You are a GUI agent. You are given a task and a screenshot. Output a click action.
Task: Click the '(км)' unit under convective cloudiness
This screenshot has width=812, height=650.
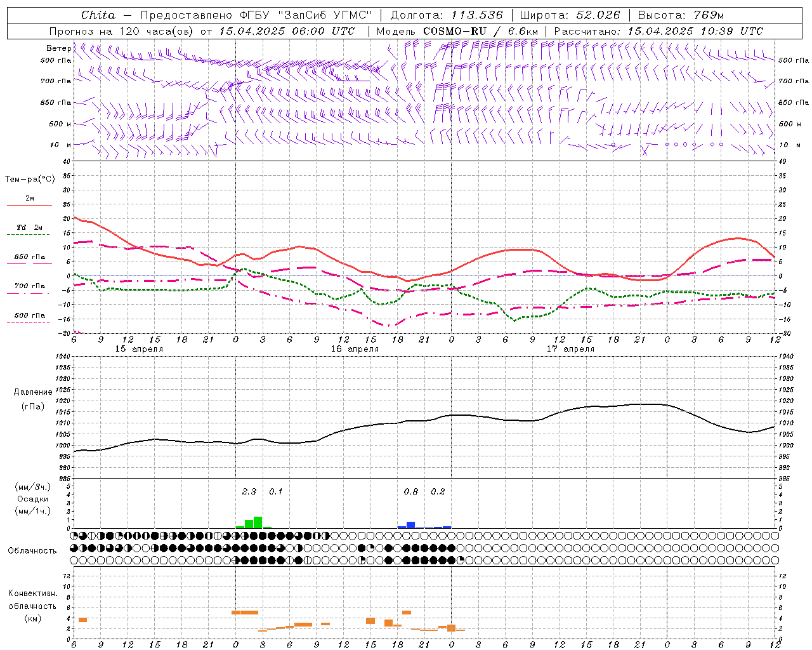(x=33, y=618)
